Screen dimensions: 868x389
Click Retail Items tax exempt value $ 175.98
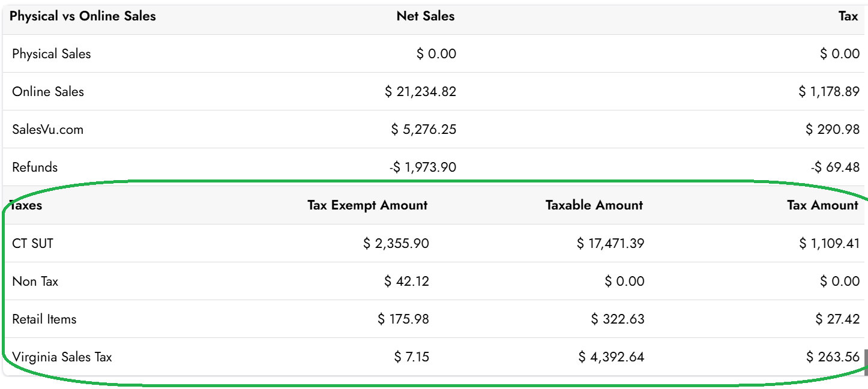pos(403,319)
